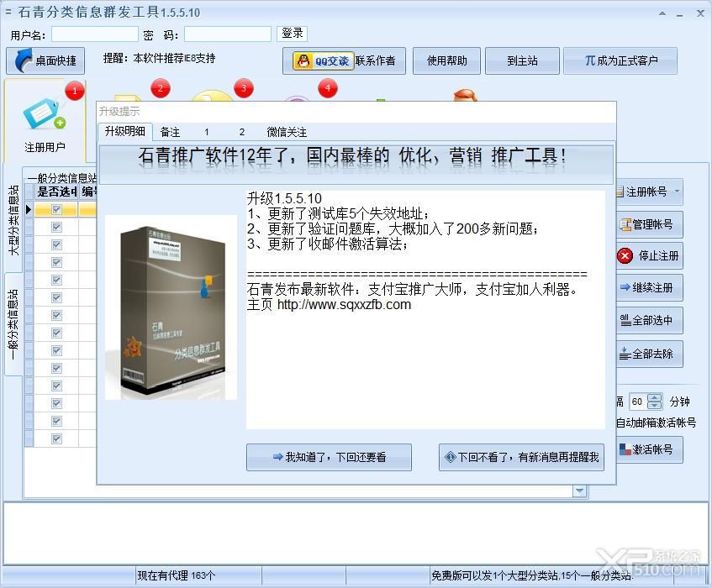Click the 登录 login button
The width and height of the screenshot is (712, 588).
293,34
